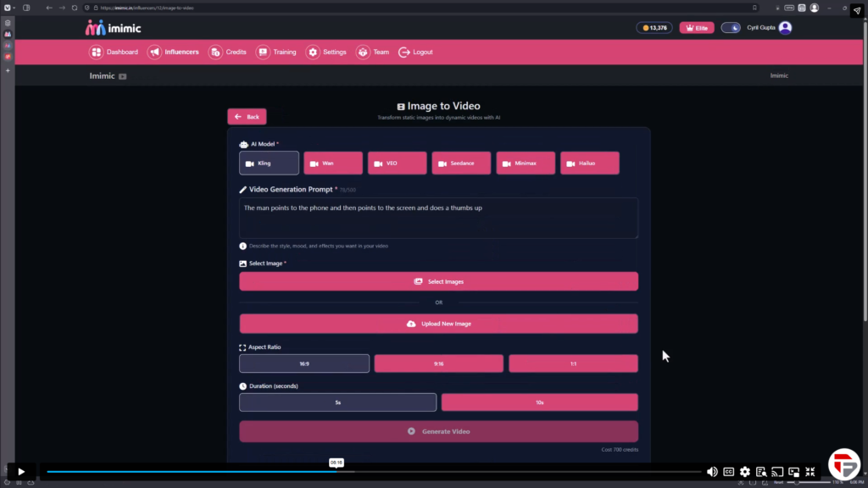Viewport: 868px width, 488px height.
Task: Click the video generation prompt text box
Action: [x=438, y=219]
